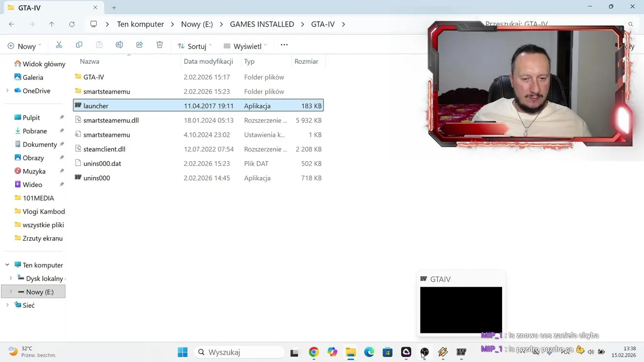Open the Nowy (New) dropdown
The image size is (644, 362).
pyautogui.click(x=25, y=46)
